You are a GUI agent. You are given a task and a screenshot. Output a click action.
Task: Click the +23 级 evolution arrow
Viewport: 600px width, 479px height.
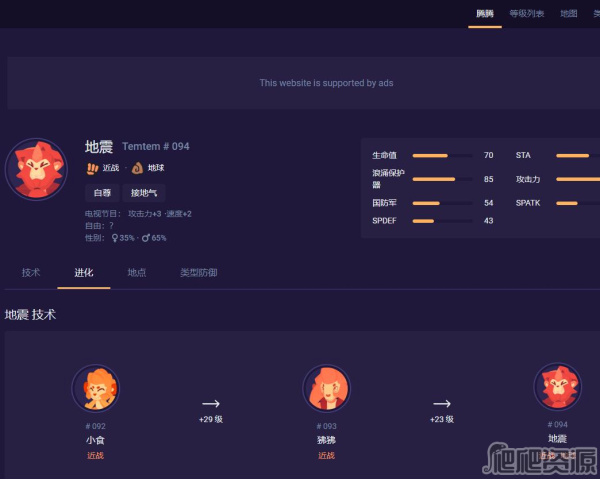(442, 404)
